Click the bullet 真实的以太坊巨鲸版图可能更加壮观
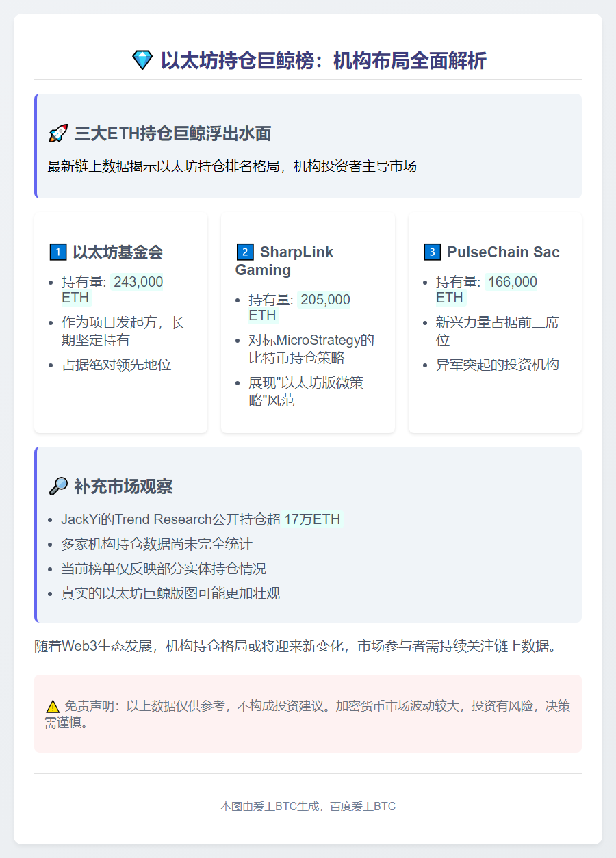This screenshot has height=858, width=616. click(x=170, y=593)
